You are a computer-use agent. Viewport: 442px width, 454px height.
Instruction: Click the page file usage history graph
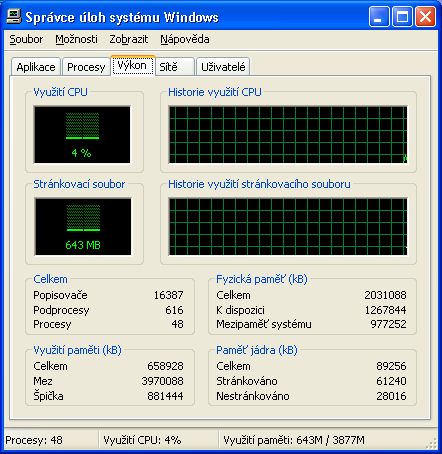click(288, 227)
